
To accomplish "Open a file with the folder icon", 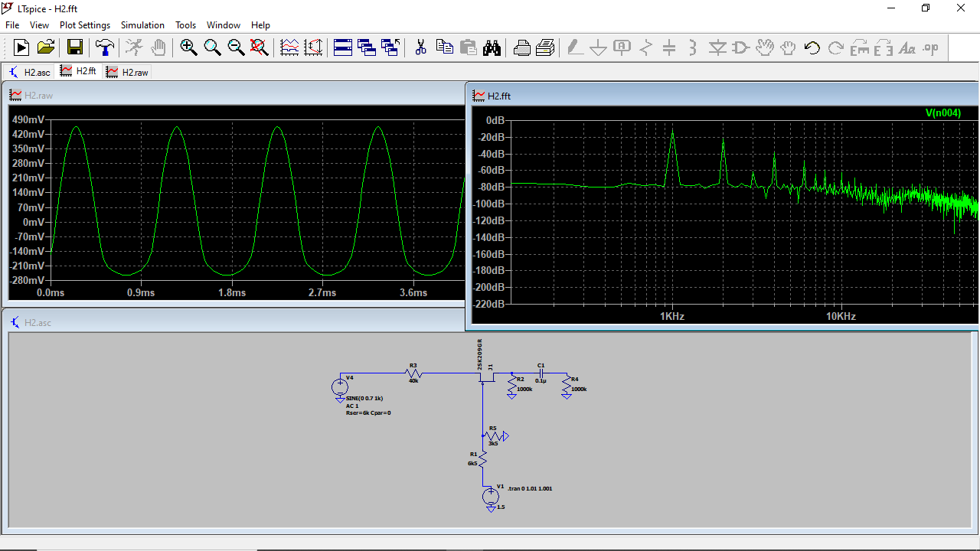I will 46,47.
